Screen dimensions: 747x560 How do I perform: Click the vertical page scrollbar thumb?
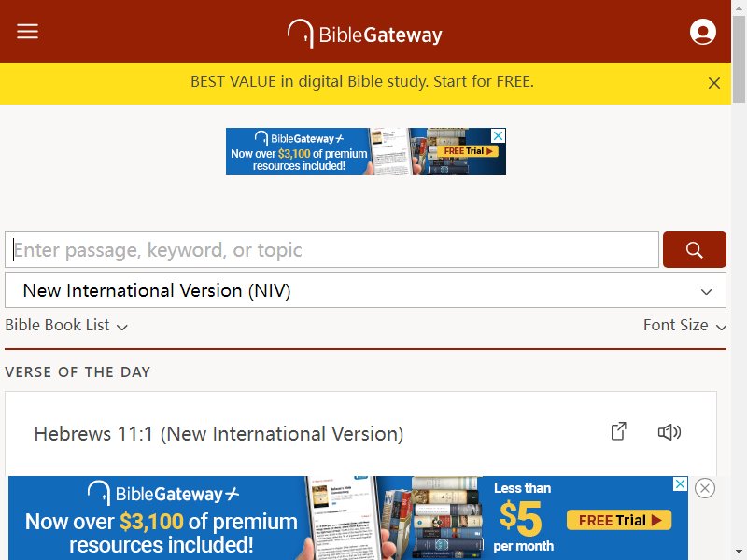click(739, 60)
